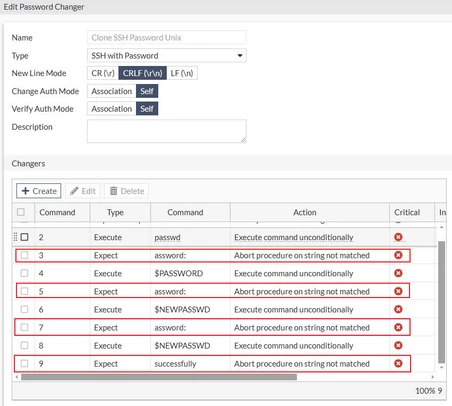
Task: Click the Critical red X icon on row 3
Action: (398, 255)
